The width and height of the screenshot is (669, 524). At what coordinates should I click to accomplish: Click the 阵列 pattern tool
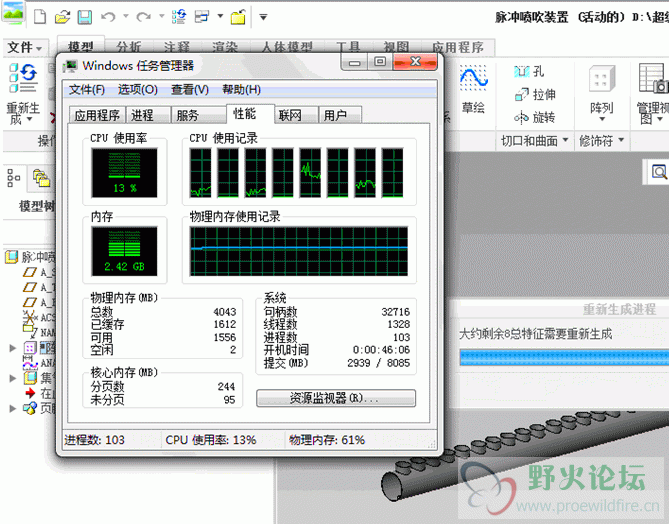(x=602, y=92)
